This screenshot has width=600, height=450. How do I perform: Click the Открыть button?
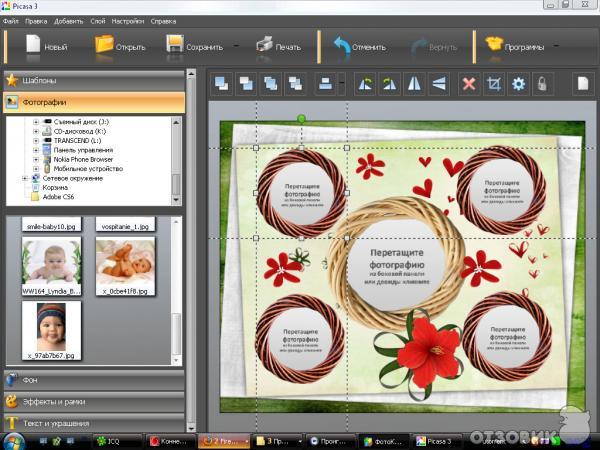[x=119, y=45]
